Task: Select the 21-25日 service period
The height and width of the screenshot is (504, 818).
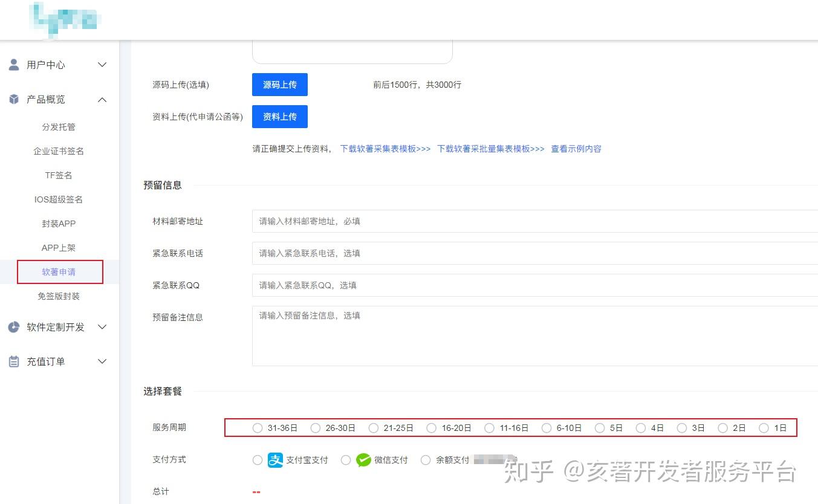Action: [x=374, y=428]
